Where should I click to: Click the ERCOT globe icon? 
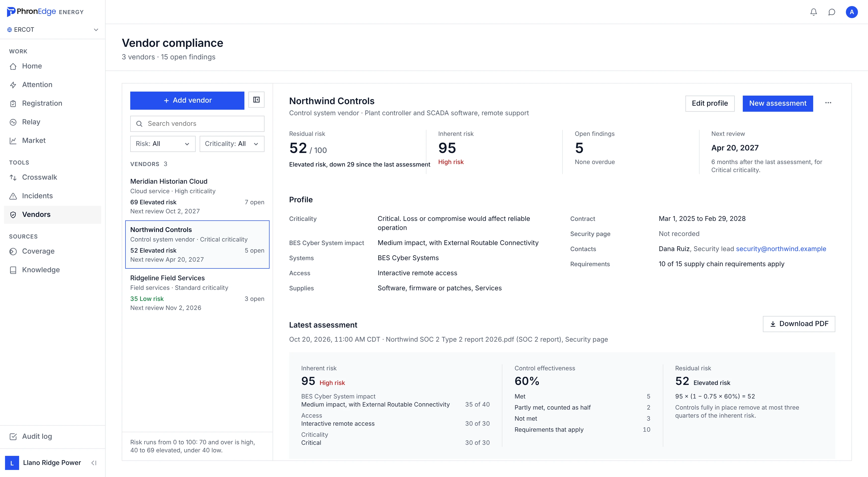[x=10, y=30]
